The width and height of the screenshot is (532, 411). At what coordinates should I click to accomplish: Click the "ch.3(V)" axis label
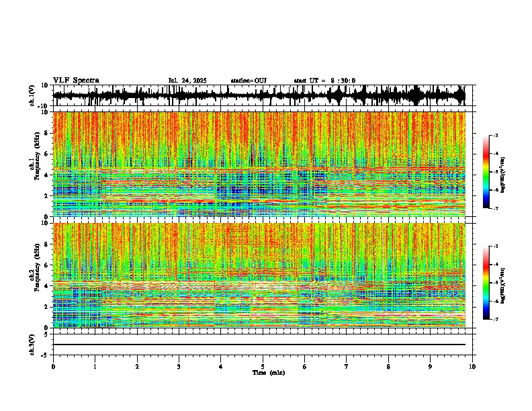[32, 345]
